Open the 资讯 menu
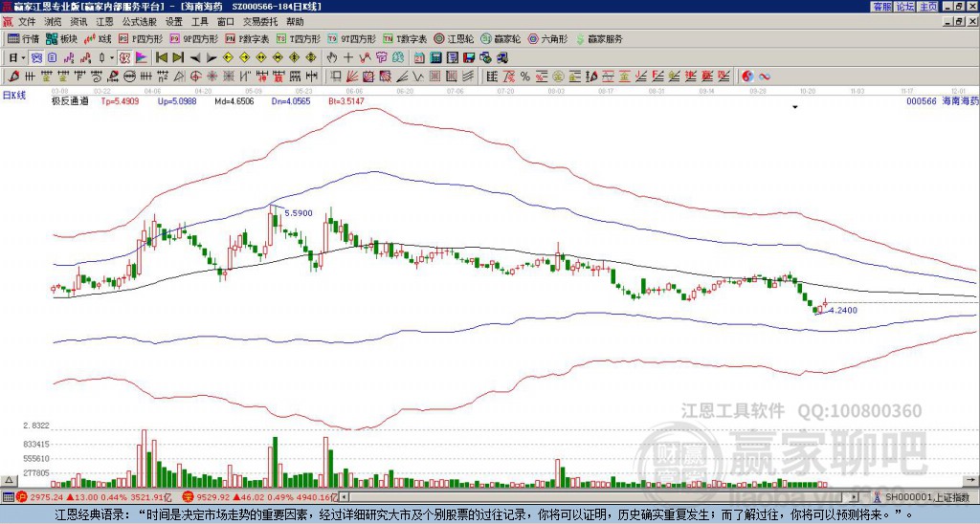The image size is (980, 524). pyautogui.click(x=78, y=22)
